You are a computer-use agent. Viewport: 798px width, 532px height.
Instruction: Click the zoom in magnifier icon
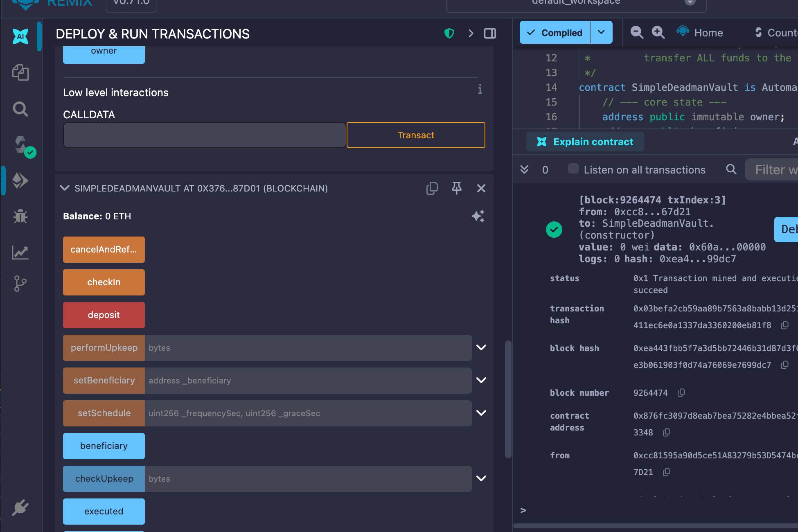[658, 32]
